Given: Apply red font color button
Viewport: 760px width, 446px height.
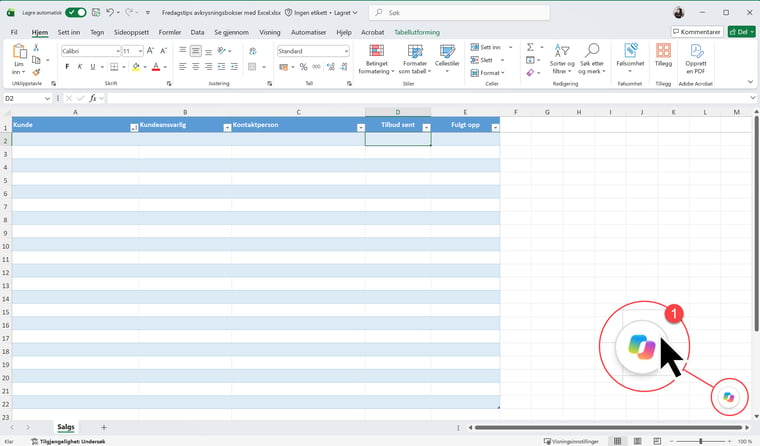Looking at the screenshot, I should click(156, 66).
